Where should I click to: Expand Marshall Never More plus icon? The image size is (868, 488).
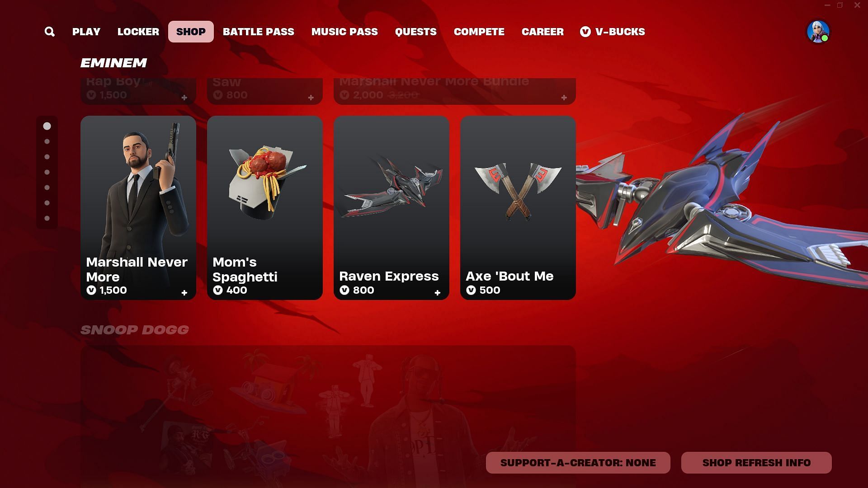(x=184, y=293)
